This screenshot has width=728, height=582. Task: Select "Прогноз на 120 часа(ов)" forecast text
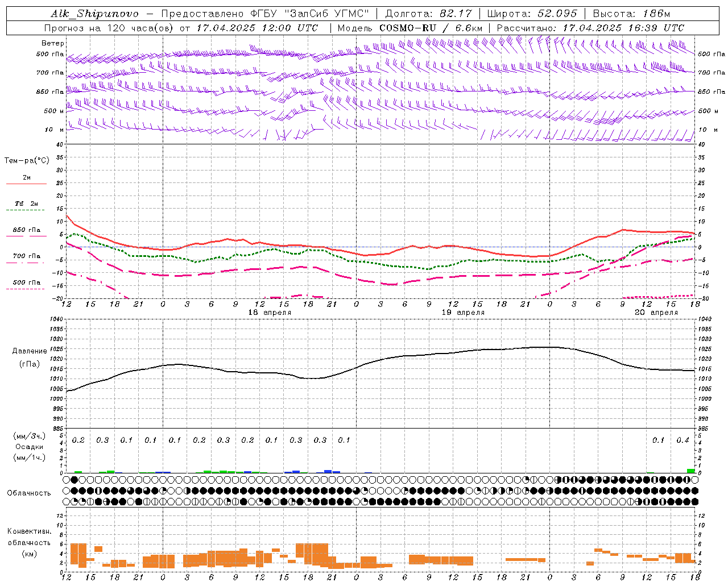[x=109, y=28]
